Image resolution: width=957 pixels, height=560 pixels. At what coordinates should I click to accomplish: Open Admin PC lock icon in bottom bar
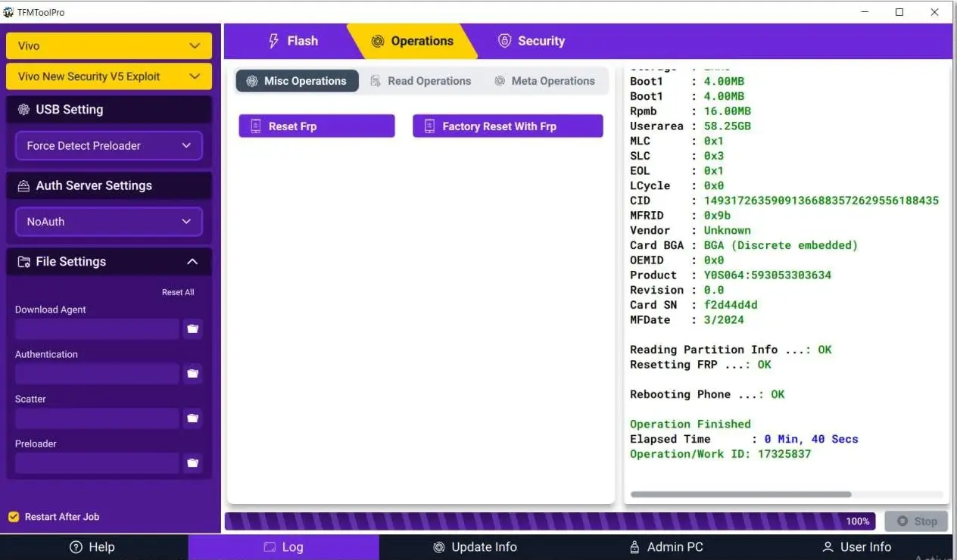click(635, 547)
